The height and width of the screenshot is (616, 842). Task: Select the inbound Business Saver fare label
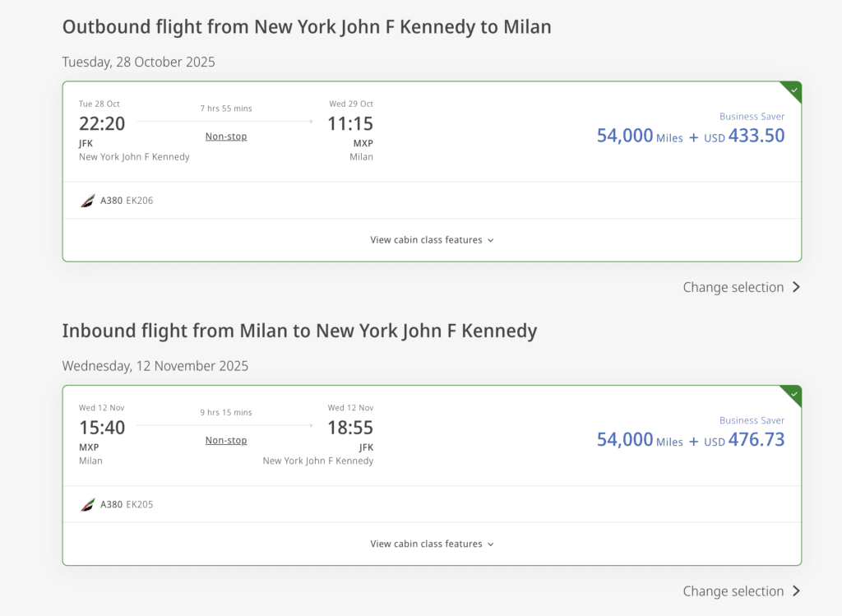(752, 421)
